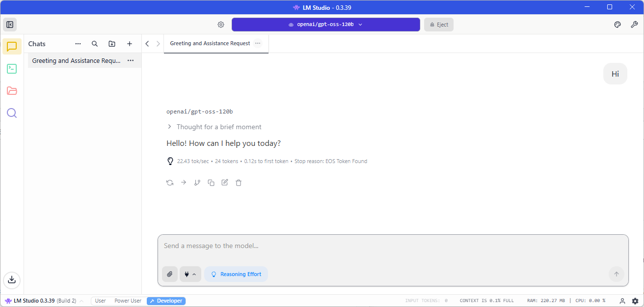Open the Discover search icon in sidebar

pos(12,113)
